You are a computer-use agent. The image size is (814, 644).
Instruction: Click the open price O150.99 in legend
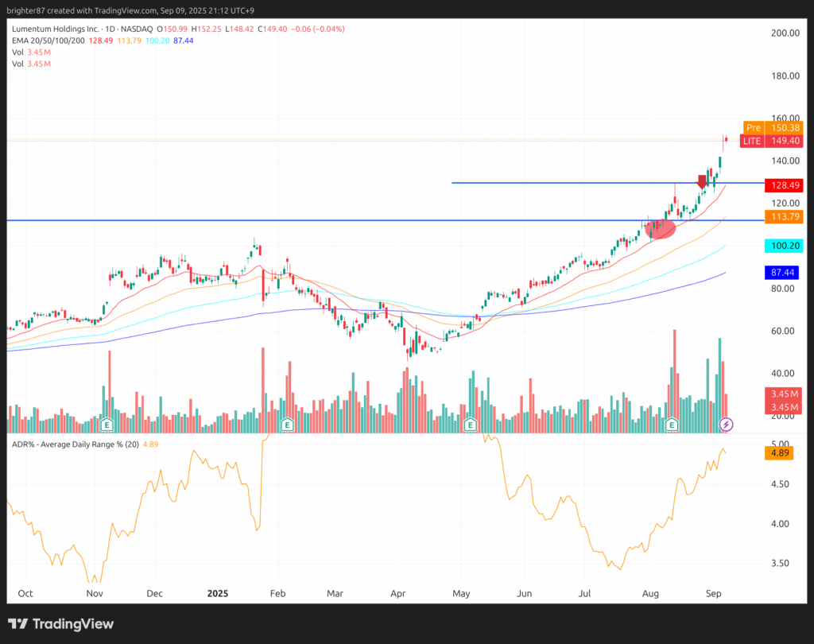(172, 29)
